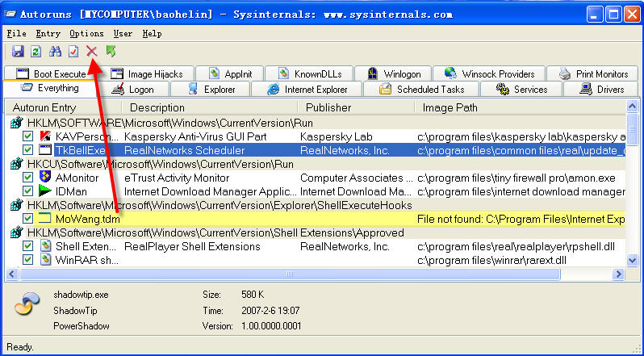Switch to the Scheduled Tasks tab
The width and height of the screenshot is (644, 356).
tap(421, 89)
